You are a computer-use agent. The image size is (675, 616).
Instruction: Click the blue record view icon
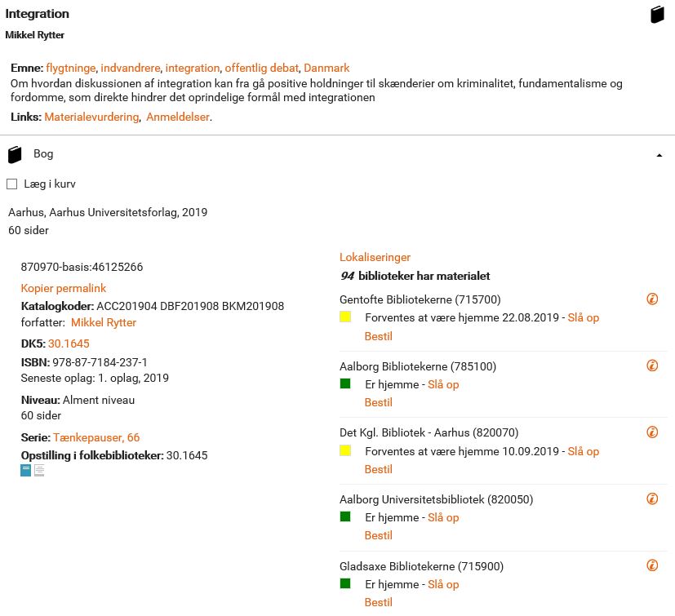(x=26, y=471)
